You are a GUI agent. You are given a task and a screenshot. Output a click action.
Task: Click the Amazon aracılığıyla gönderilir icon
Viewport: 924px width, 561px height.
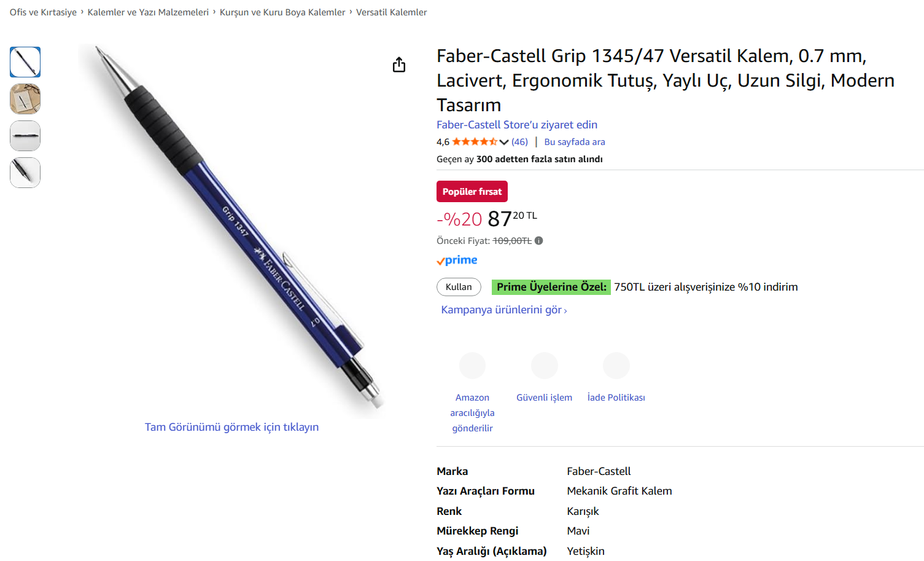pos(472,366)
